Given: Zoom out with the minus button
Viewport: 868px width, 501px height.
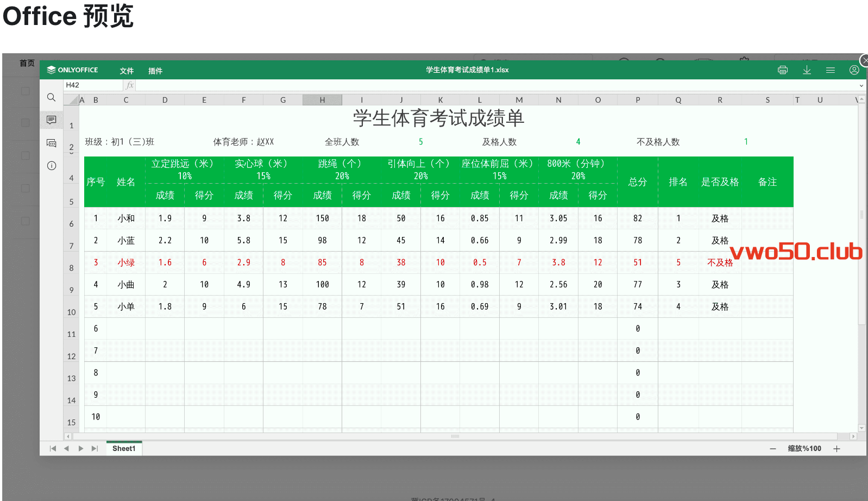Looking at the screenshot, I should tap(772, 449).
